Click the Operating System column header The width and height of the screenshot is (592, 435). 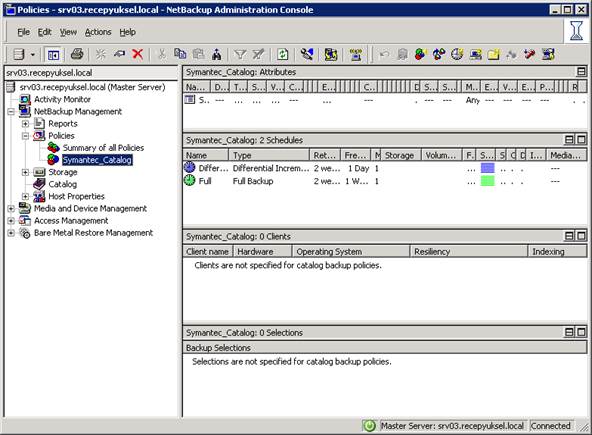pyautogui.click(x=351, y=251)
